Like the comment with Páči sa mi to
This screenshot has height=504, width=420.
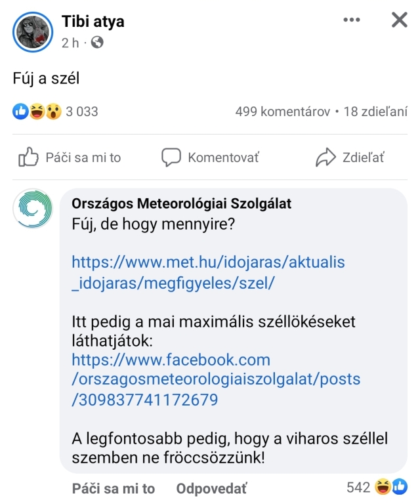click(114, 488)
